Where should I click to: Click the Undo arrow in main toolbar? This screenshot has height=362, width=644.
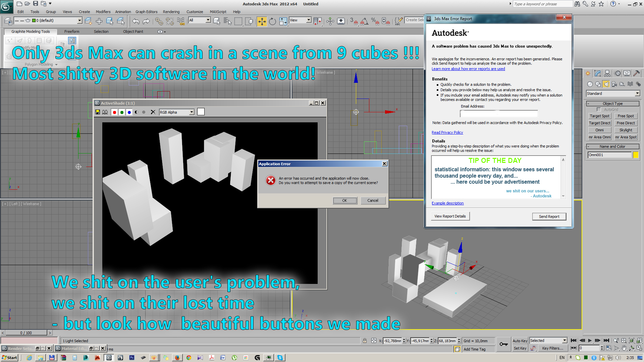click(x=136, y=21)
